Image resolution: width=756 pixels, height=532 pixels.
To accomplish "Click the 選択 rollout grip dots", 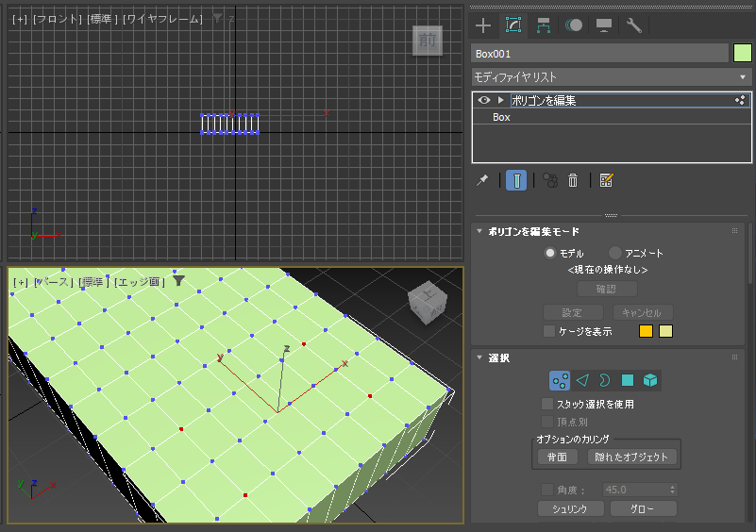I will tap(735, 357).
